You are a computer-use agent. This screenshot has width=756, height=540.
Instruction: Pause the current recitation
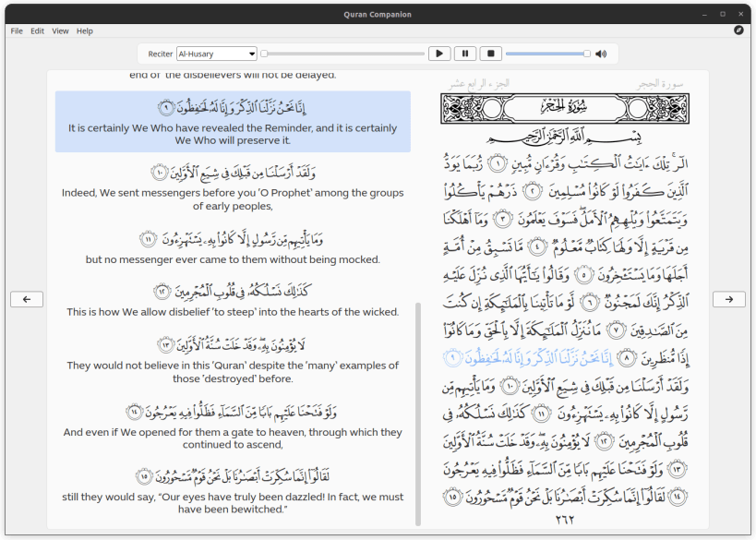click(x=465, y=54)
